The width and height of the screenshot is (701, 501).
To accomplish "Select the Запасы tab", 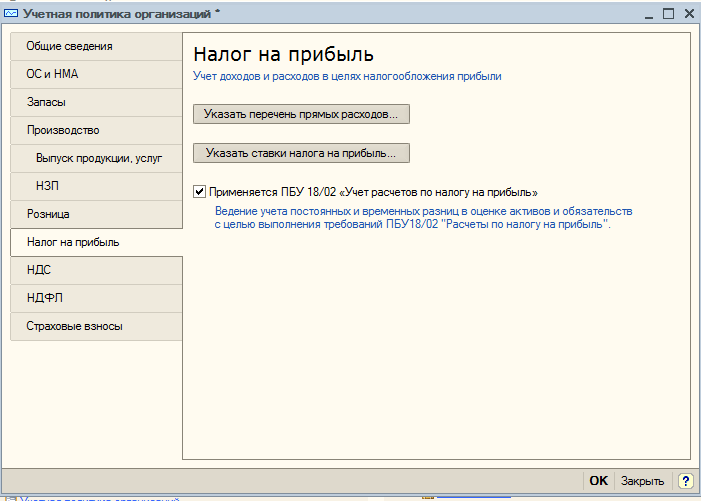I will [96, 102].
